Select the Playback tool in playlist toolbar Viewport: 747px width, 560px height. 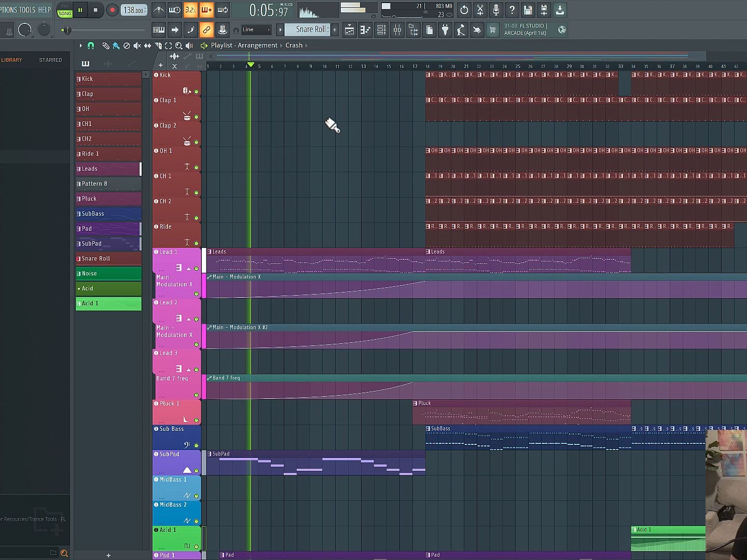189,46
